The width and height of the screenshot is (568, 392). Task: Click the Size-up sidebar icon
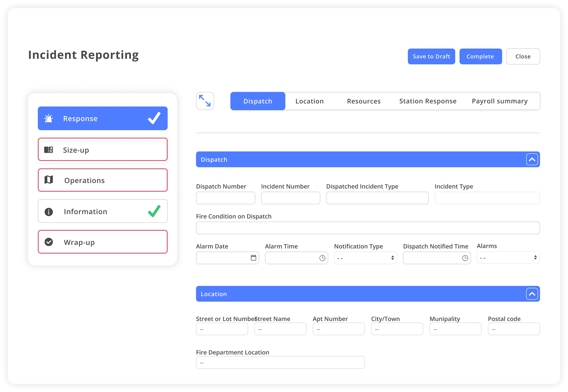49,150
